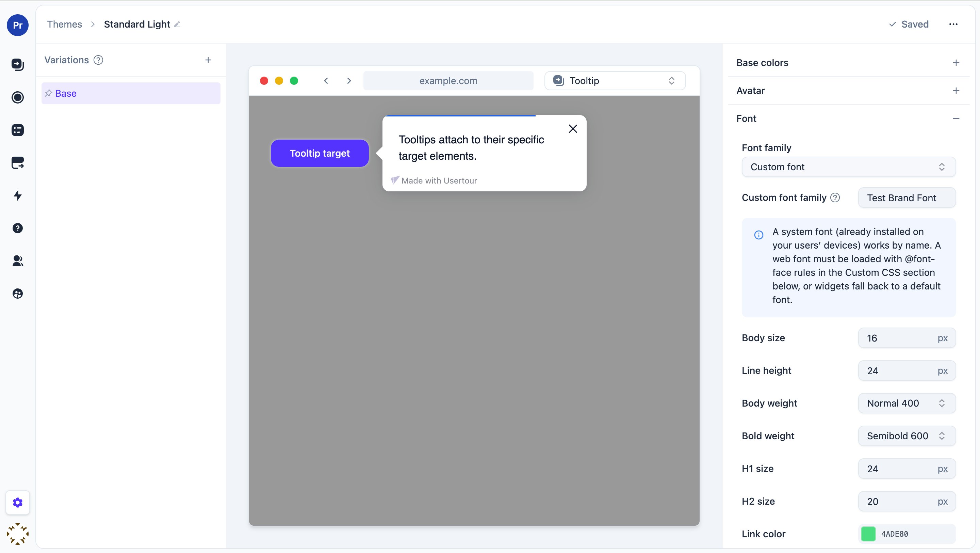Image resolution: width=980 pixels, height=553 pixels.
Task: Open the Body weight Normal 400 dropdown
Action: tap(907, 403)
